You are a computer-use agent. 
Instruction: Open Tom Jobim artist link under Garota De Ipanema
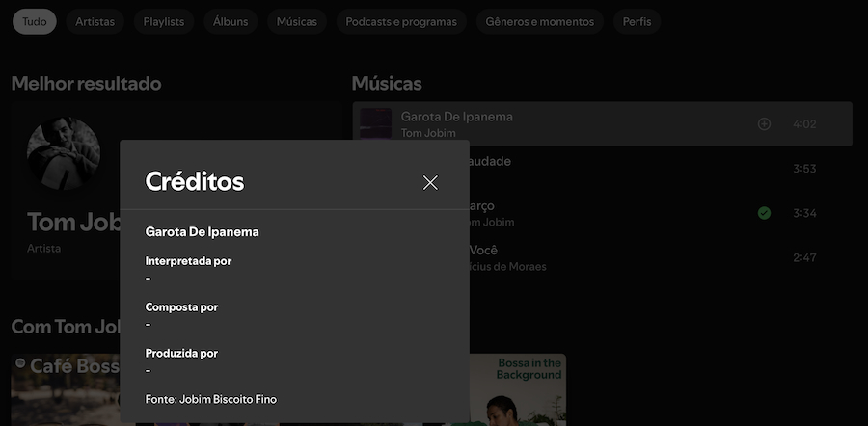point(428,133)
